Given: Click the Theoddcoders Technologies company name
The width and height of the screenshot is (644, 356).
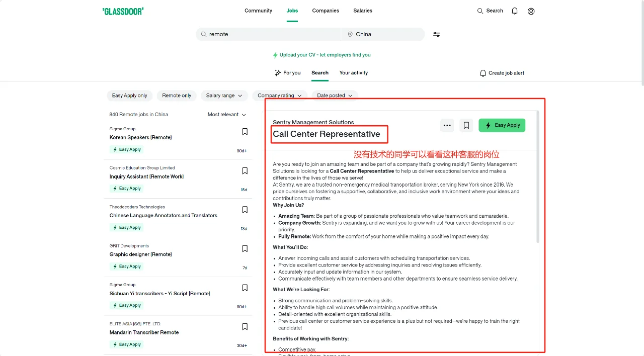Looking at the screenshot, I should (x=137, y=207).
